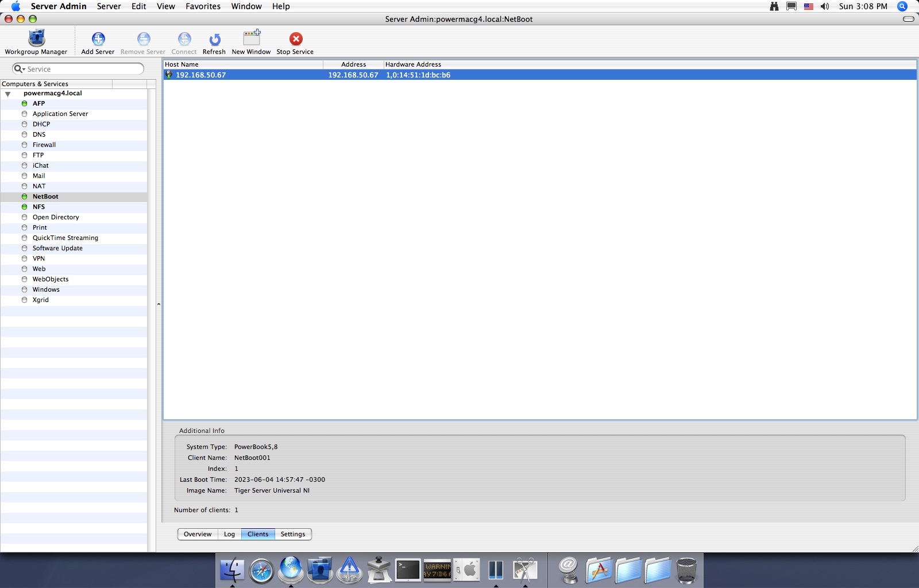The height and width of the screenshot is (588, 919).
Task: Select the iChat service
Action: click(x=74, y=165)
